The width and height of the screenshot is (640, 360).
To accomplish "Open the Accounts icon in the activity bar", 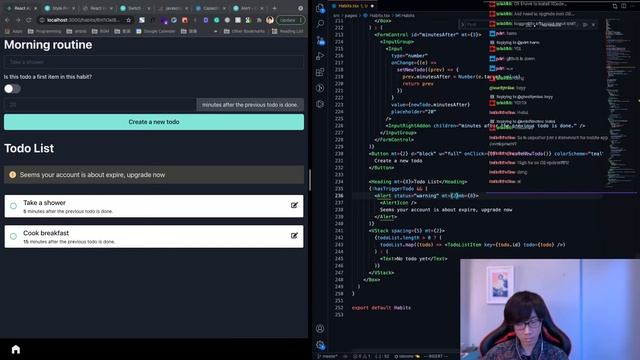I will tap(320, 329).
